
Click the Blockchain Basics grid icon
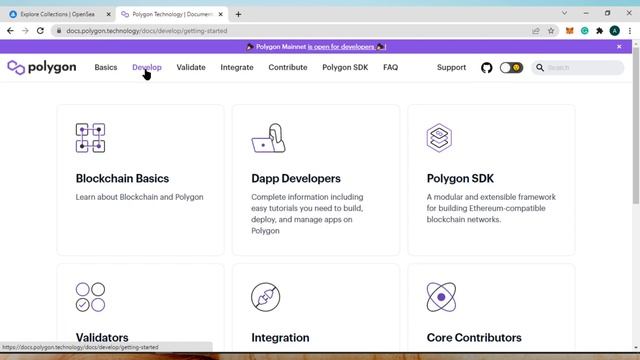tap(90, 138)
